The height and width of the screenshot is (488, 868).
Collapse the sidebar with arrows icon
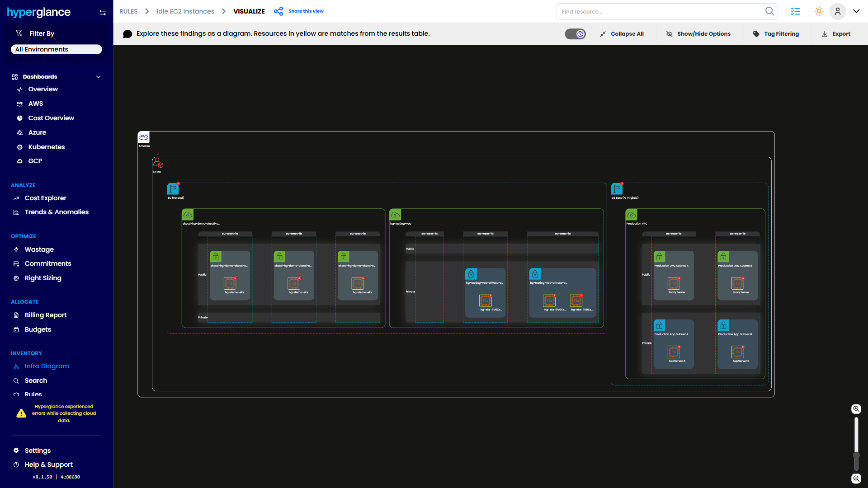(103, 13)
